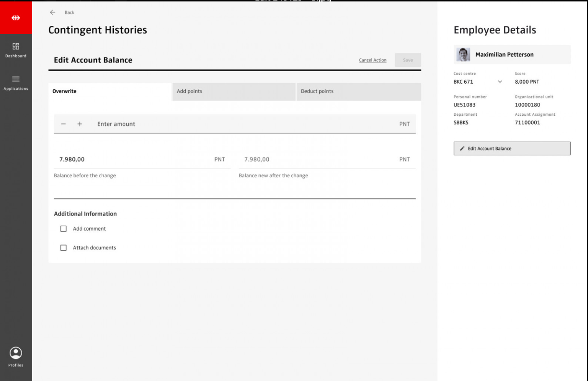Select the Deduct points tab

coord(358,91)
